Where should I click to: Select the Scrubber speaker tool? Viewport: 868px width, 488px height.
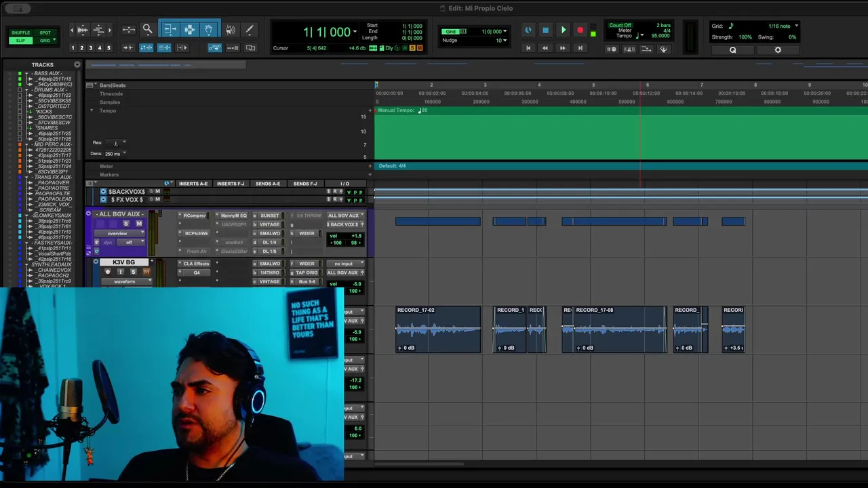click(x=231, y=30)
